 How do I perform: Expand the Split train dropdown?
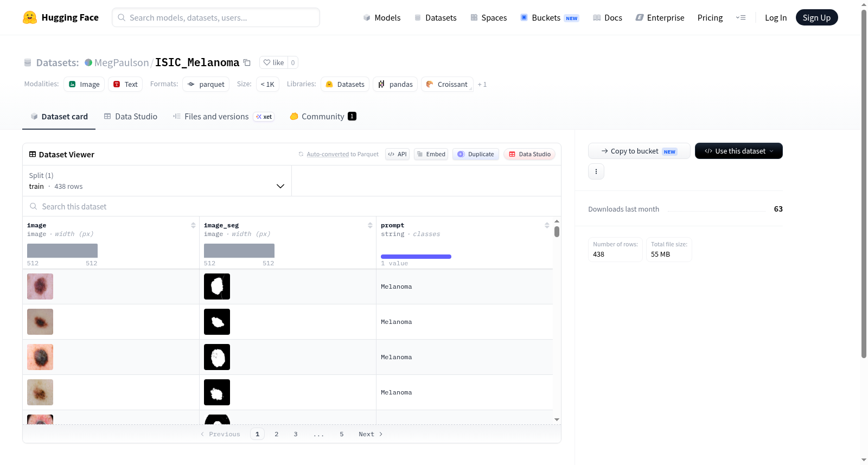(157, 181)
